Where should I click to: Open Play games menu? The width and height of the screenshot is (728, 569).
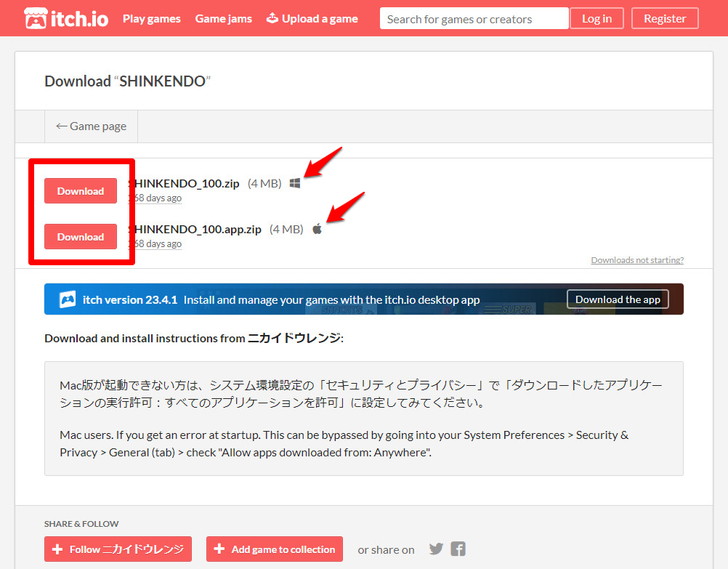pyautogui.click(x=151, y=19)
